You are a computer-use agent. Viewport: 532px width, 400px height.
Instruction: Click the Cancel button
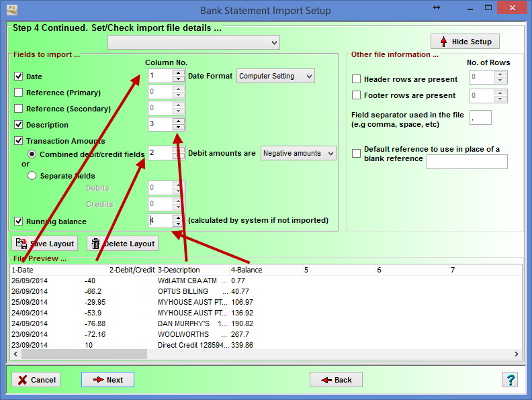36,380
